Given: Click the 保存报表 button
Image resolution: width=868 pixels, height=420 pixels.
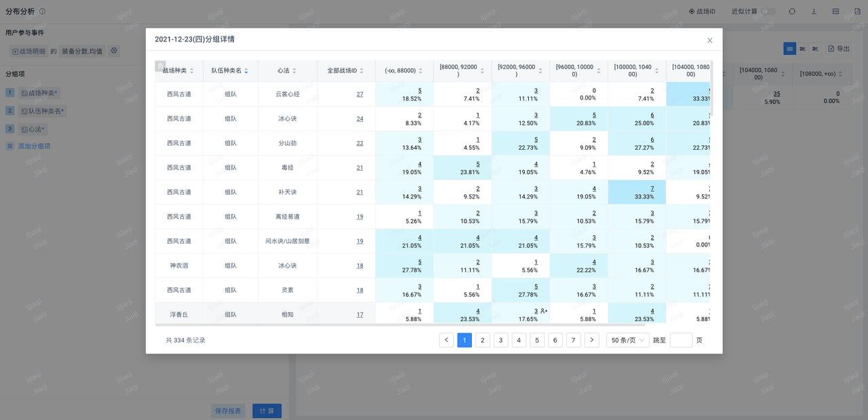Looking at the screenshot, I should point(228,411).
